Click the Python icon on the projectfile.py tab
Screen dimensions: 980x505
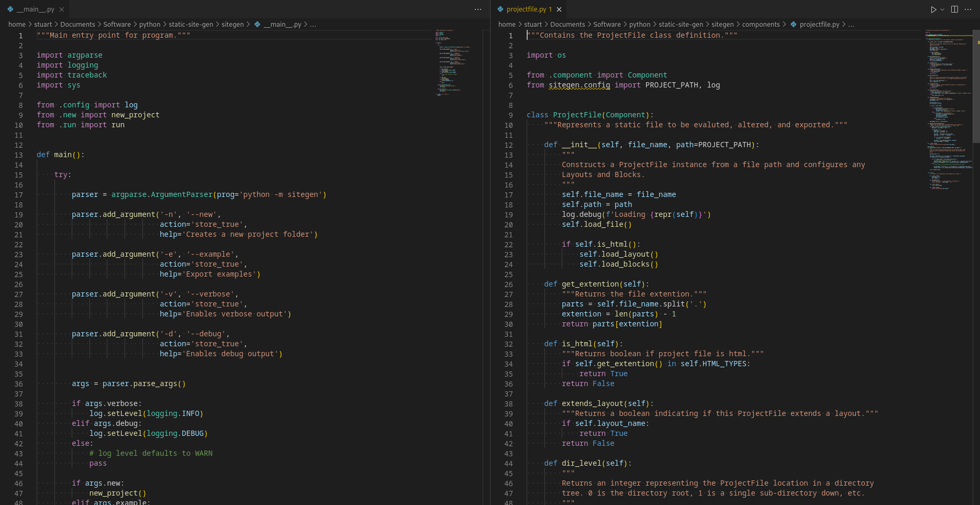point(500,9)
